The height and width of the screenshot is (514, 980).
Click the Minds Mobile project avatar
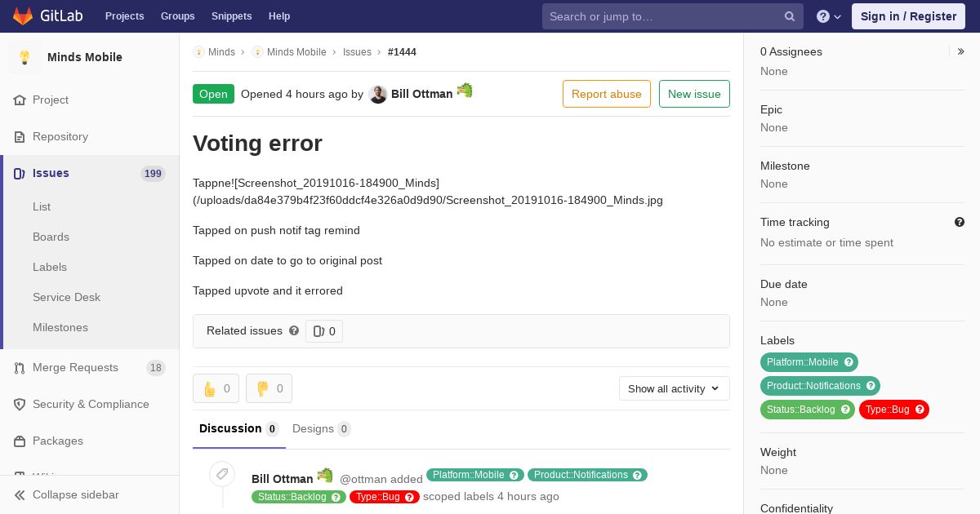24,57
